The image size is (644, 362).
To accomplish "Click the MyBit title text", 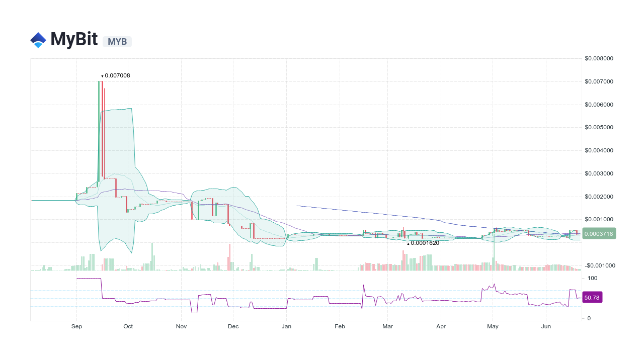I will (x=74, y=39).
